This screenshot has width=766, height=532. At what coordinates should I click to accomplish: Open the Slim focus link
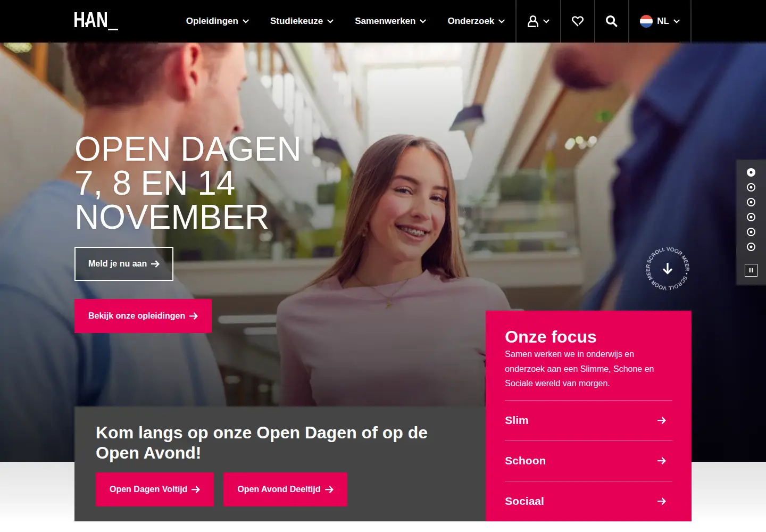(x=588, y=420)
